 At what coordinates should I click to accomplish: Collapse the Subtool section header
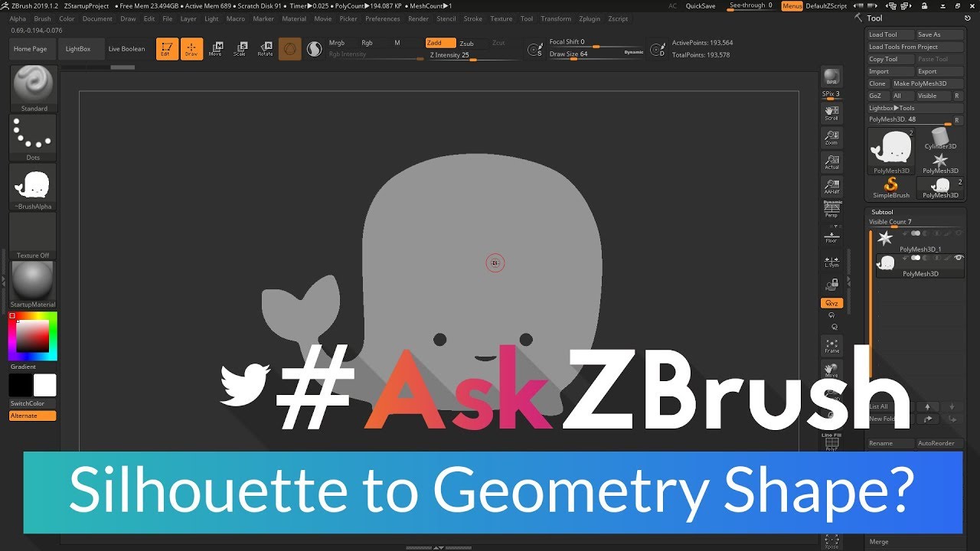(883, 212)
